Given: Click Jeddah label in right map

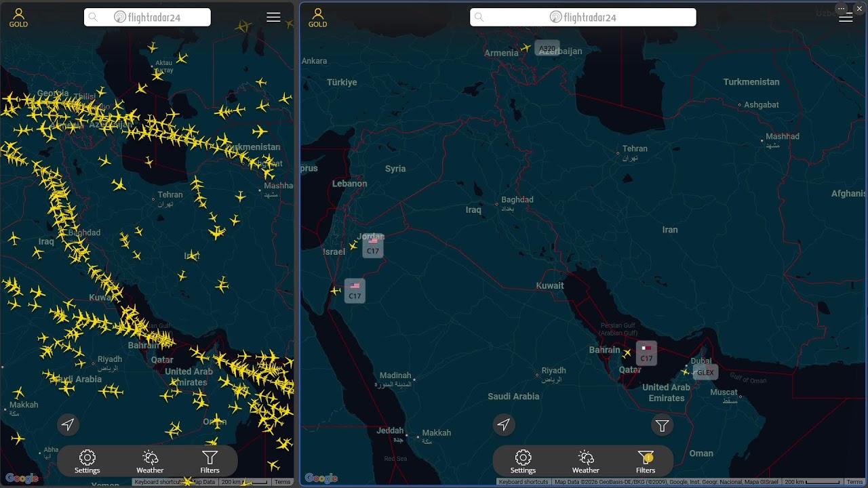Looking at the screenshot, I should [x=390, y=430].
